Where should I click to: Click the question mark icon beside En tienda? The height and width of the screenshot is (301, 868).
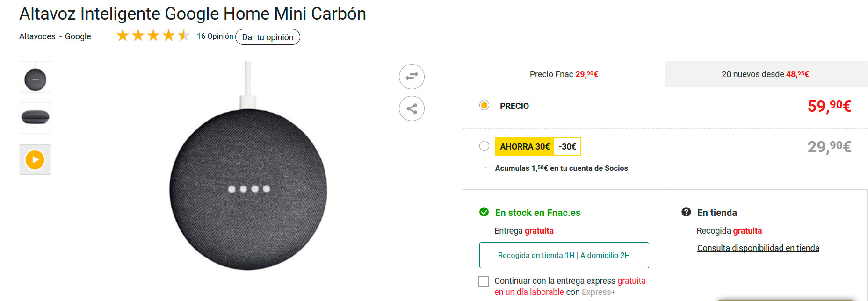click(x=686, y=212)
